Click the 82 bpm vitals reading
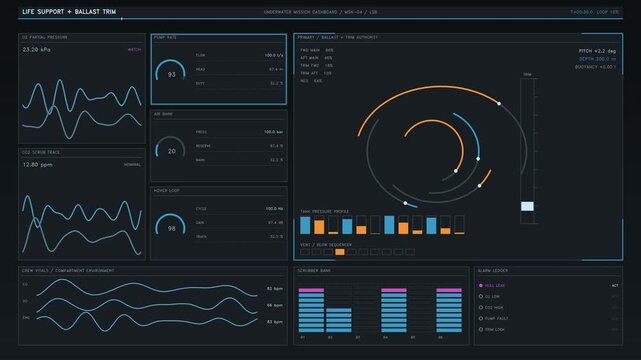641x360 pixels. point(275,288)
